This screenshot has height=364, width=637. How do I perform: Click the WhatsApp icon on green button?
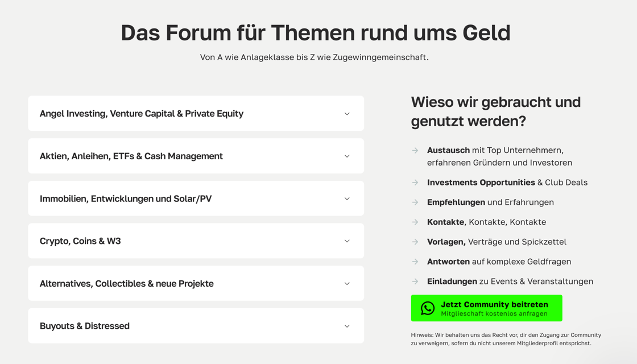coord(428,308)
